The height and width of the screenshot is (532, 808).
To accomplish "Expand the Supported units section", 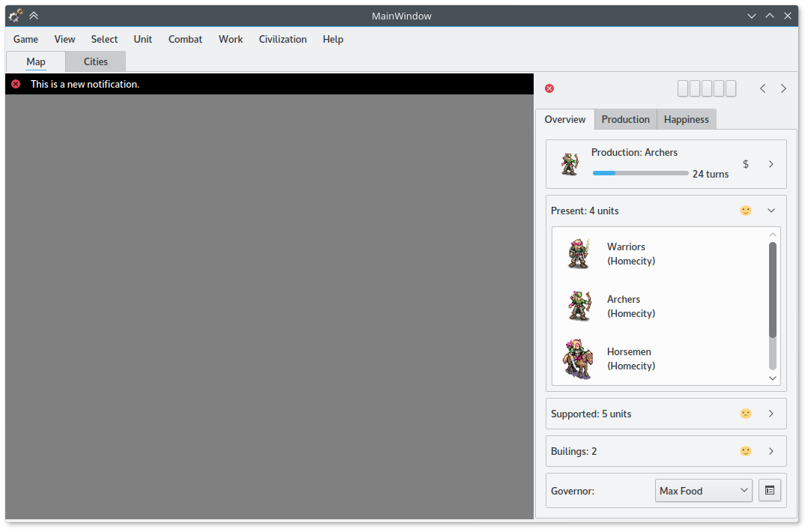I will click(771, 414).
